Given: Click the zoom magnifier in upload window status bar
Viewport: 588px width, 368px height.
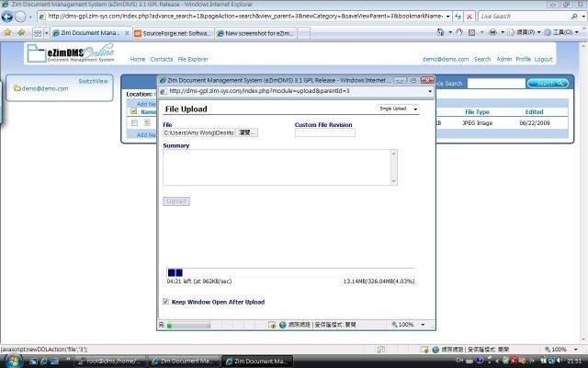Looking at the screenshot, I should [x=394, y=324].
